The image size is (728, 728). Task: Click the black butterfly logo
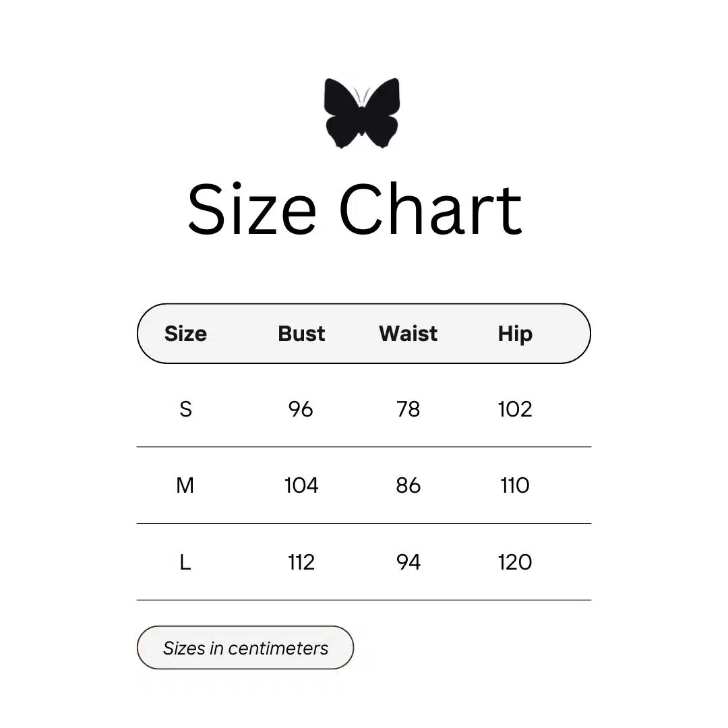pyautogui.click(x=362, y=113)
